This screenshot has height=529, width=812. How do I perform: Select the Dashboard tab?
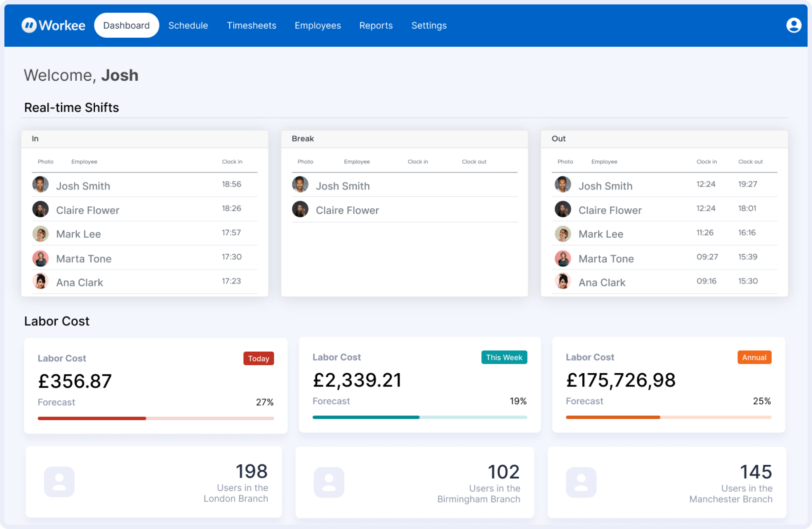126,25
